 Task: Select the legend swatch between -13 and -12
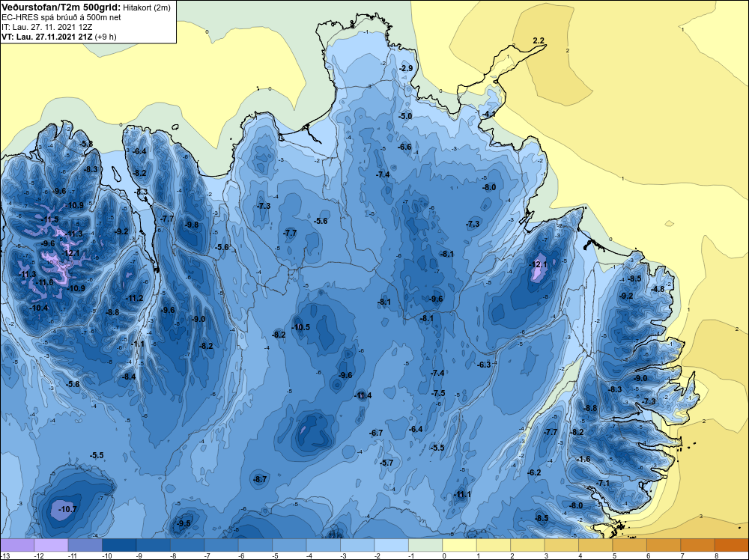(x=17, y=545)
